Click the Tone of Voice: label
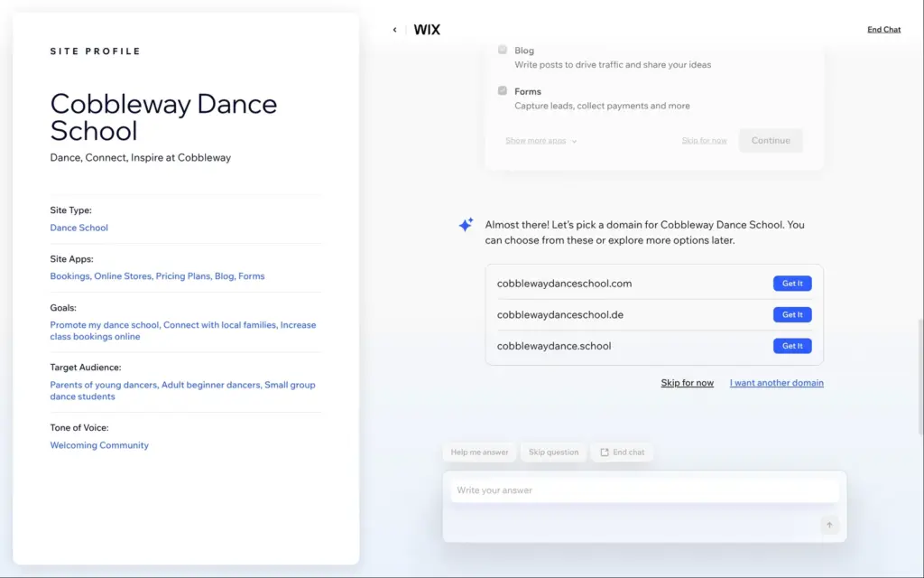Image resolution: width=924 pixels, height=578 pixels. [79, 427]
